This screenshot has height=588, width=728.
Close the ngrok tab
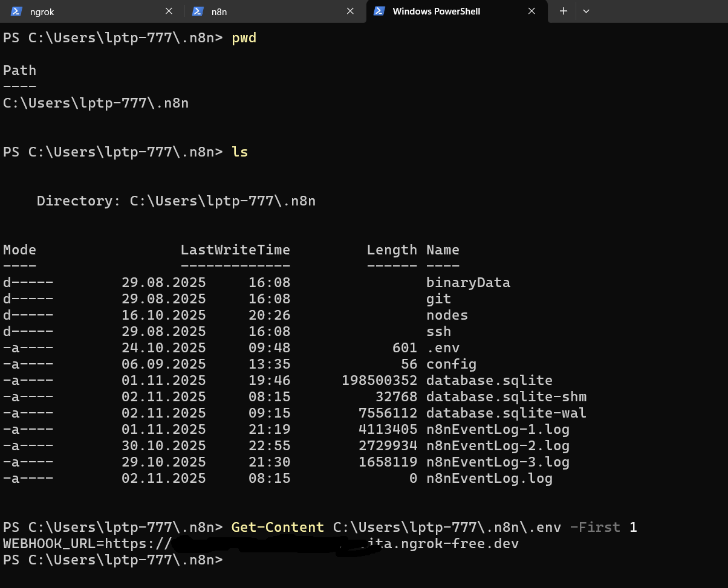169,11
